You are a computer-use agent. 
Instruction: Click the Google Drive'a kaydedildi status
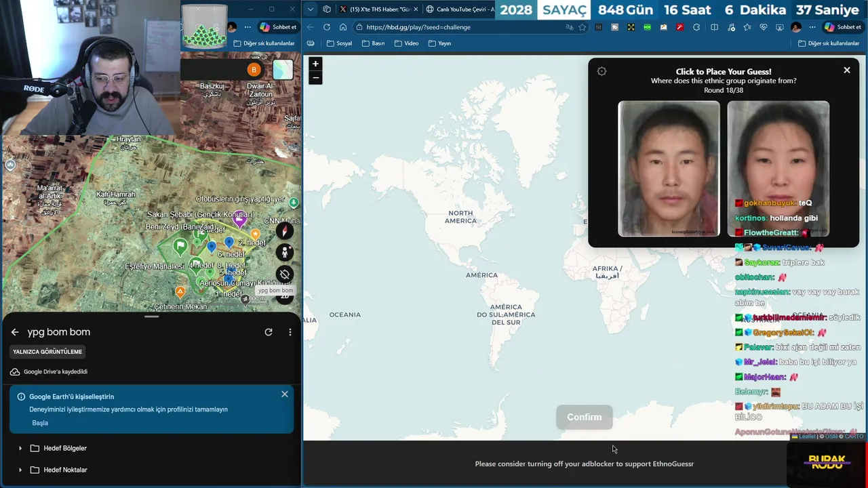pyautogui.click(x=49, y=371)
